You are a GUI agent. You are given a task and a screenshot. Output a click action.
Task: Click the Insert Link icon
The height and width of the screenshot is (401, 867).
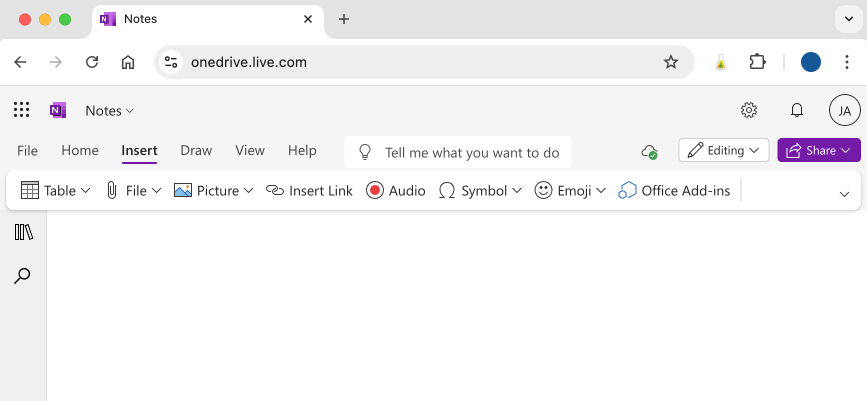275,190
